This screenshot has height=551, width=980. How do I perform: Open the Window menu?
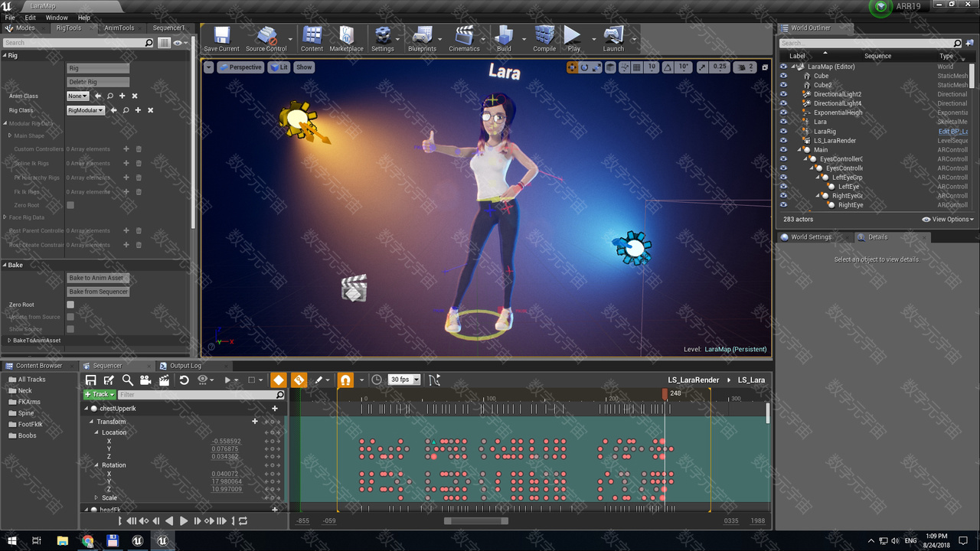click(57, 18)
